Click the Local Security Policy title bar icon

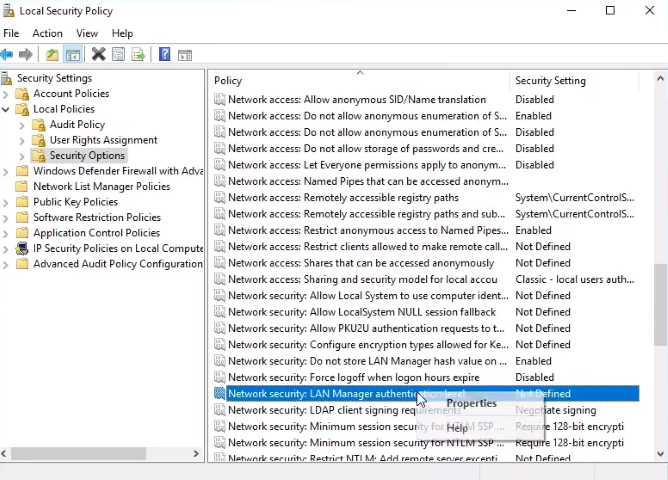(9, 11)
